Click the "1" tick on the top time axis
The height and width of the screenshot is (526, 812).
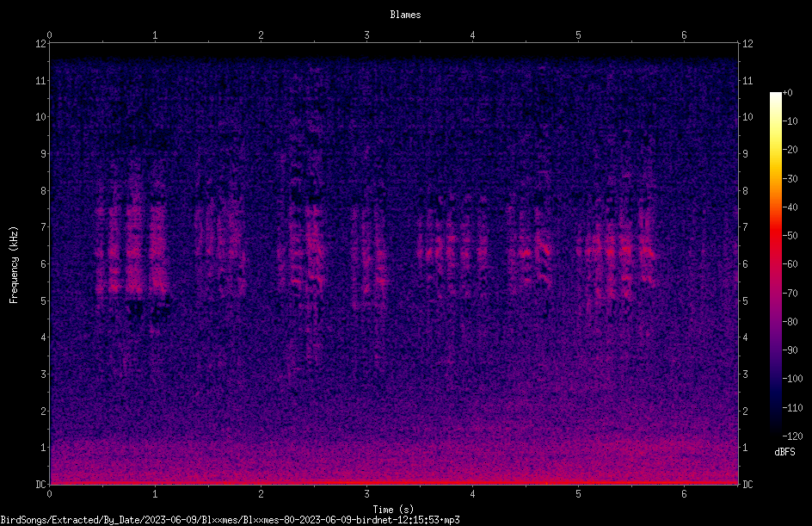155,35
